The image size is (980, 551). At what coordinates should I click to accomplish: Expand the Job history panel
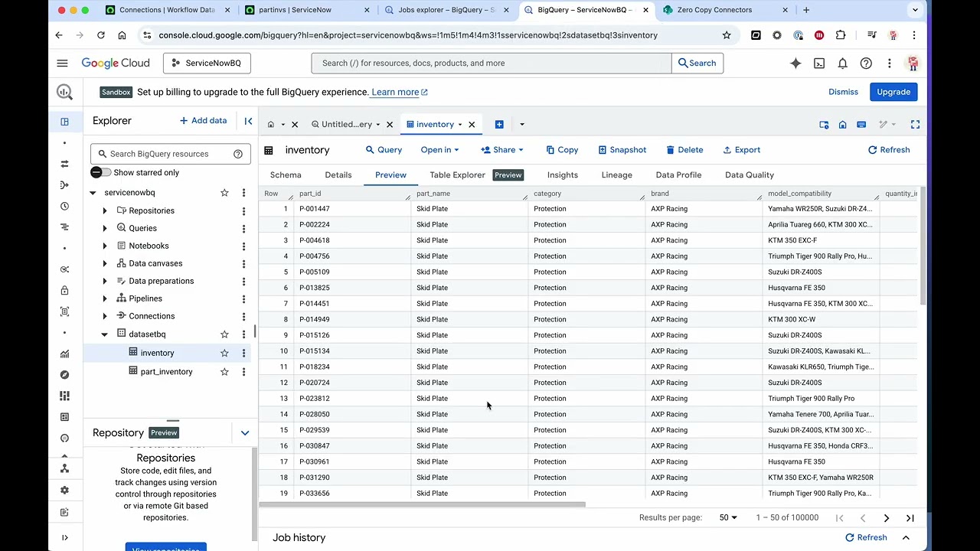pos(906,538)
